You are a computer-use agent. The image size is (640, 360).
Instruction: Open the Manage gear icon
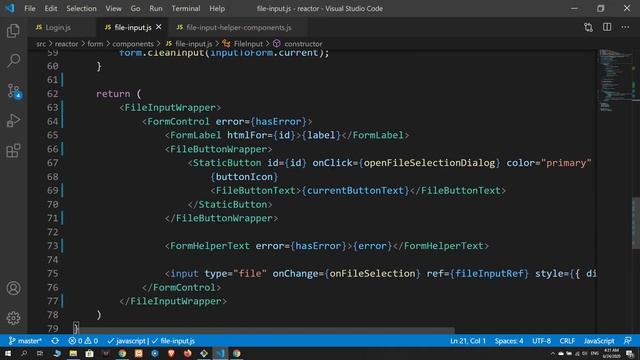(x=13, y=318)
